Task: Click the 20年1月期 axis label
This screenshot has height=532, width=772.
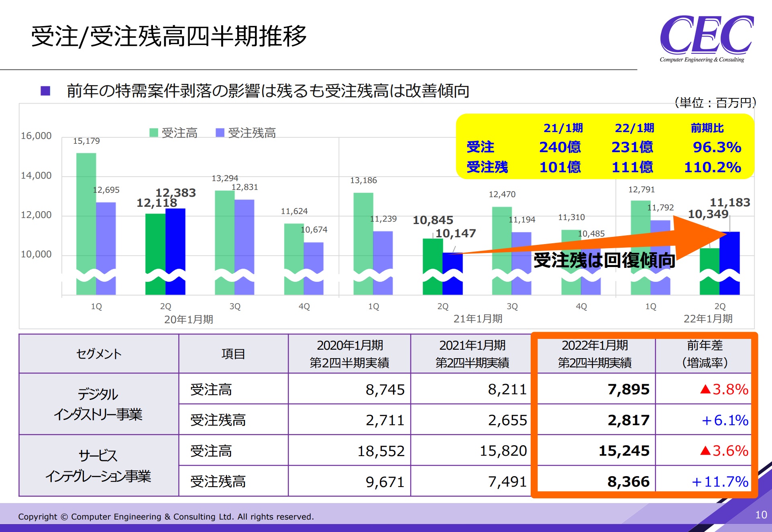Action: tap(189, 320)
